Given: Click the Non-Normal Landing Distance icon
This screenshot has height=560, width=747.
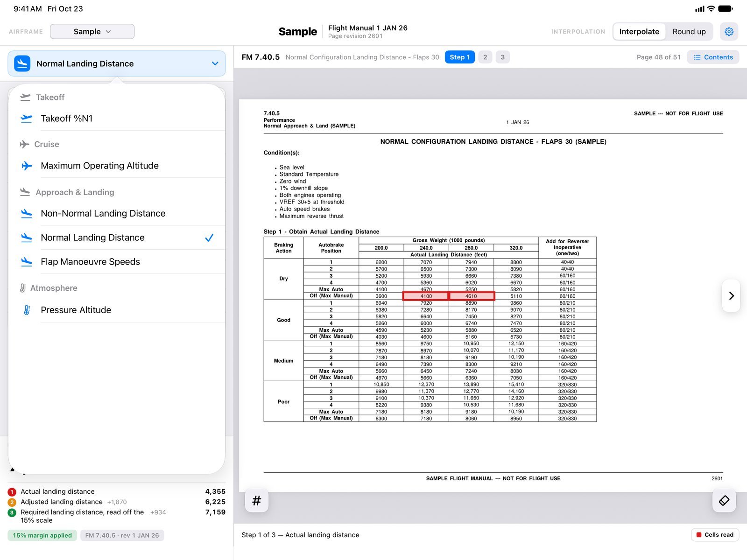Looking at the screenshot, I should tap(27, 213).
